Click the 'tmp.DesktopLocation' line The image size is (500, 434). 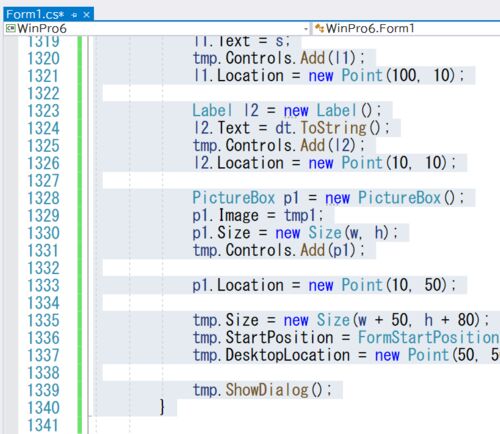346,355
